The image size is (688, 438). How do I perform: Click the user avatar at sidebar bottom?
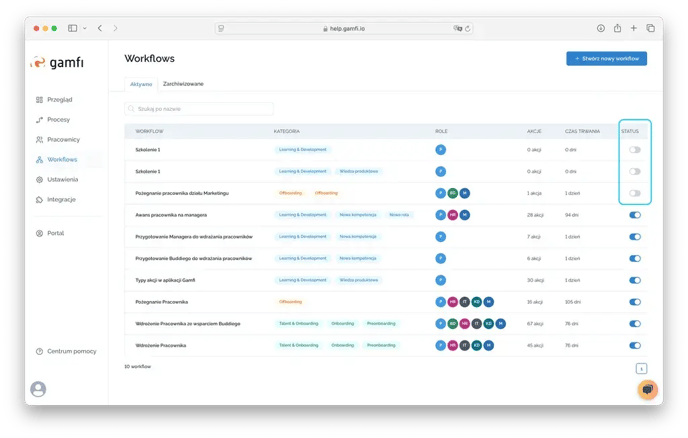[39, 389]
